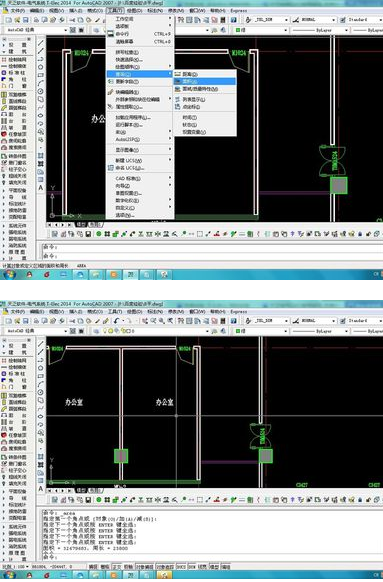Click the New file icon in bottom screenshot
The height and width of the screenshot is (582, 383).
click(9, 321)
